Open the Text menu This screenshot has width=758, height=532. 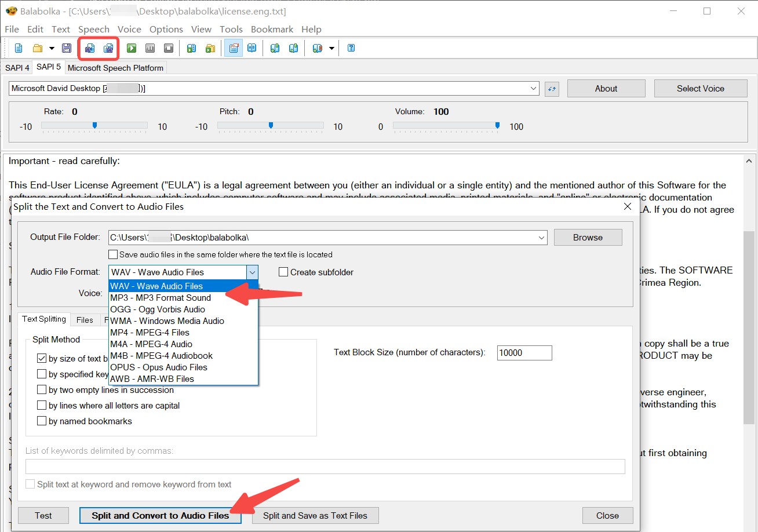point(61,29)
